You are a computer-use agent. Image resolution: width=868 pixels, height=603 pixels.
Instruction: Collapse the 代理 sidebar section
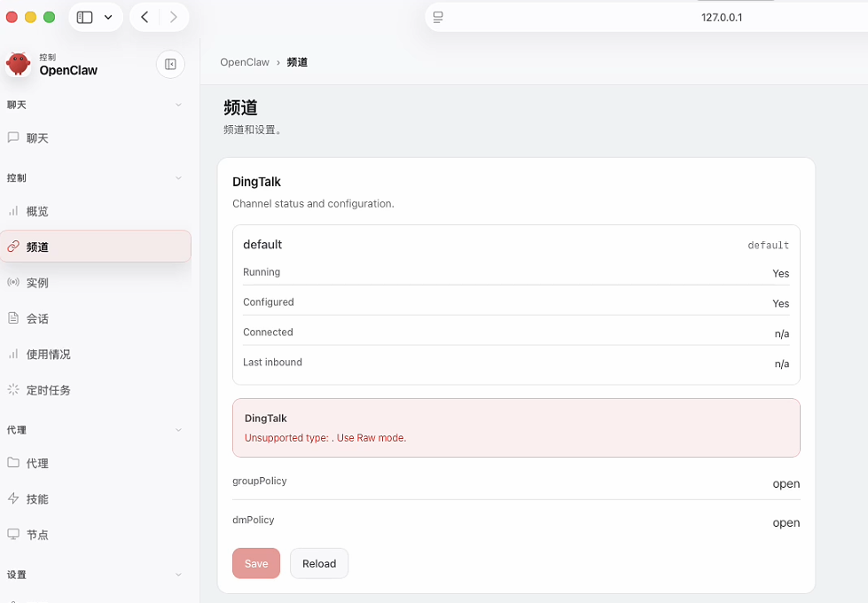178,430
